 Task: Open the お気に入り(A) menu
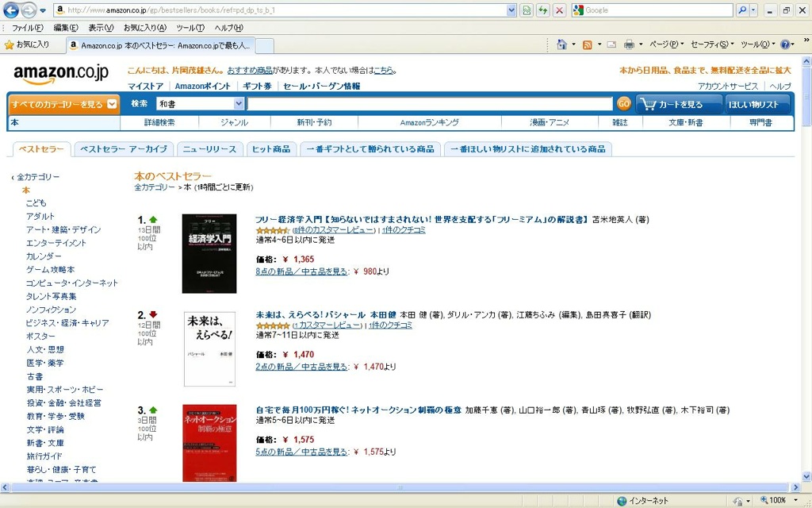[145, 28]
